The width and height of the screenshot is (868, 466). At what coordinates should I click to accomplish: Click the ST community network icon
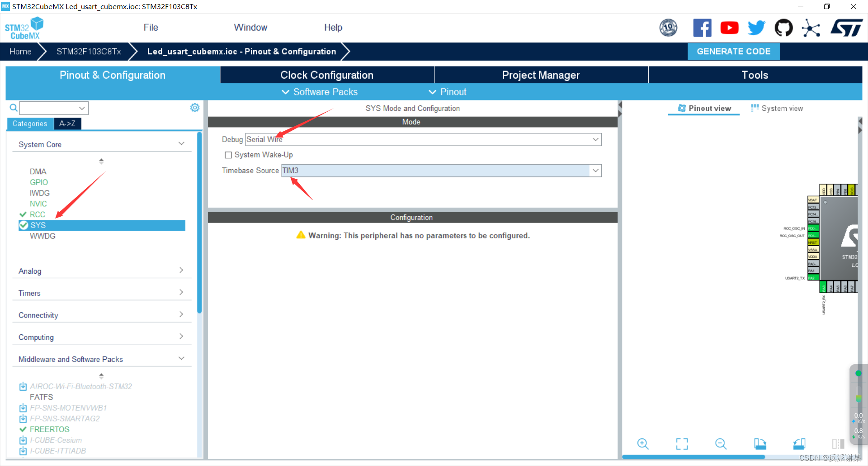(x=811, y=28)
